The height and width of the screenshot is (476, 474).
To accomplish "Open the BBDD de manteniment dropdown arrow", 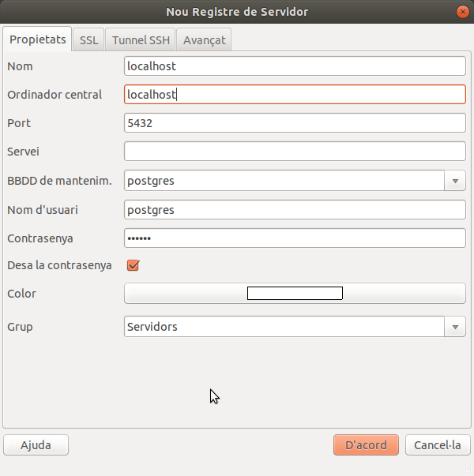I will coord(455,181).
